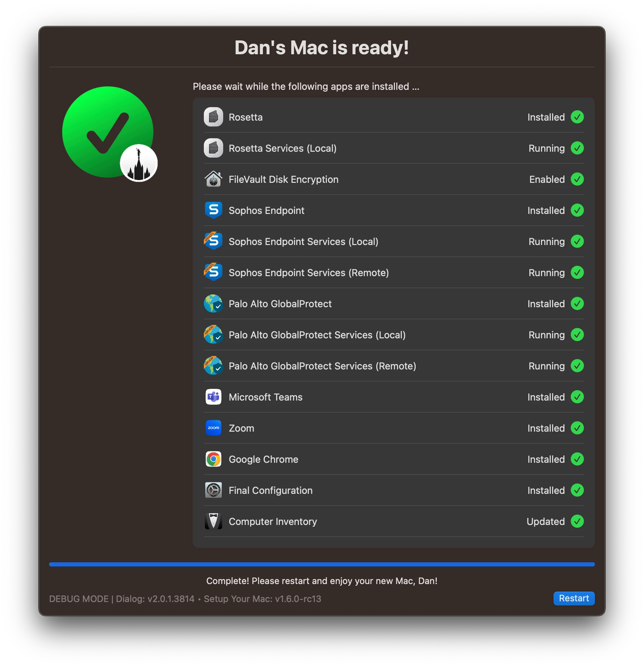The image size is (644, 667).
Task: Select the 'Computer Inventory' label
Action: (x=273, y=522)
